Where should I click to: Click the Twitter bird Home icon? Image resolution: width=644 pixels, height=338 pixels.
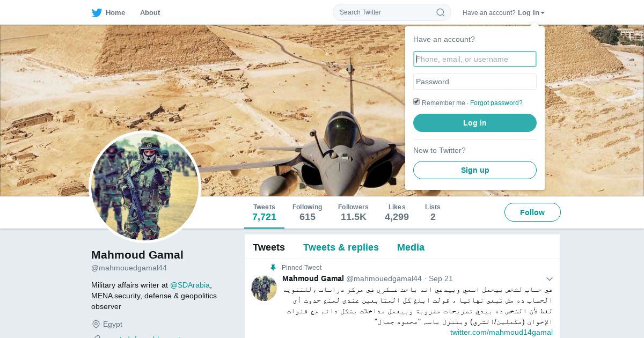[97, 12]
